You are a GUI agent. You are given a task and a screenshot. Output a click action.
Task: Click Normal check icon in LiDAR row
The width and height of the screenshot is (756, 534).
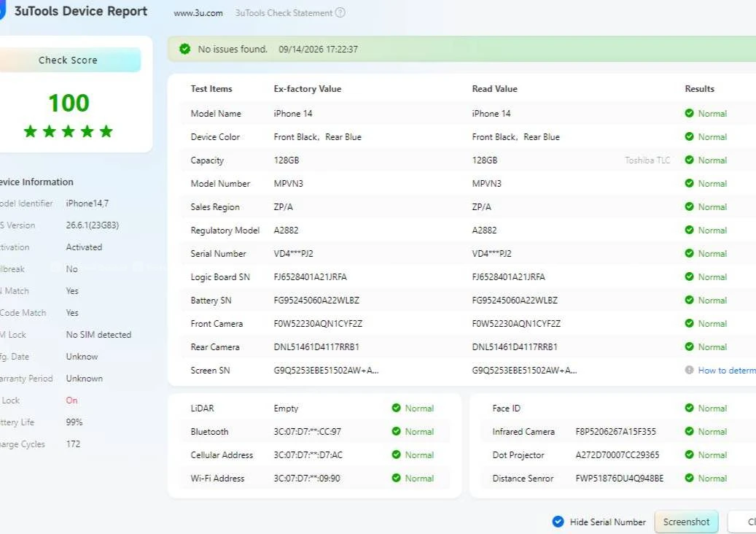click(x=397, y=408)
